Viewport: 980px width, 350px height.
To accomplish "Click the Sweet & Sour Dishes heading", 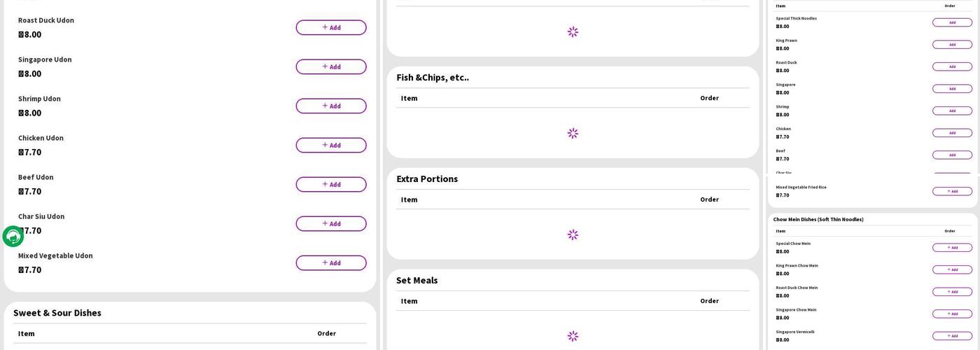I will [57, 313].
